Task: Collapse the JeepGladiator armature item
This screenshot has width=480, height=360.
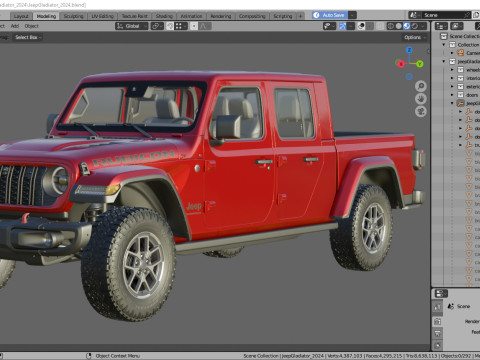Action: pos(452,103)
